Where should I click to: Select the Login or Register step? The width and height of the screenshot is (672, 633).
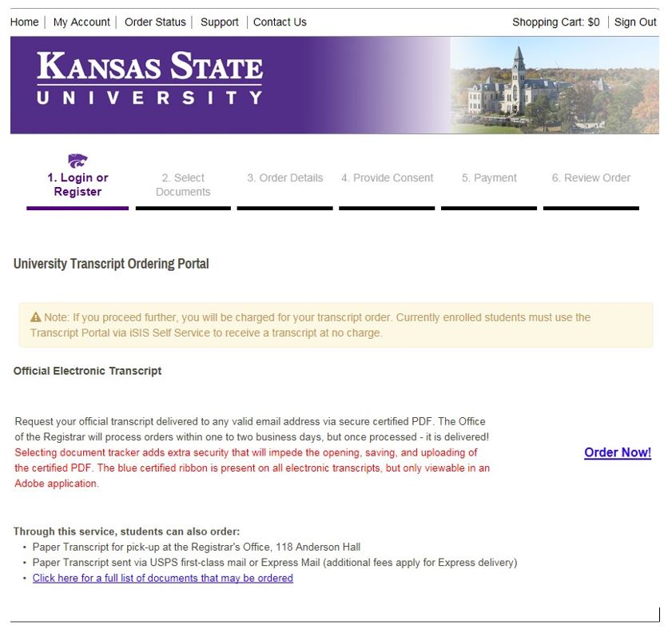78,185
